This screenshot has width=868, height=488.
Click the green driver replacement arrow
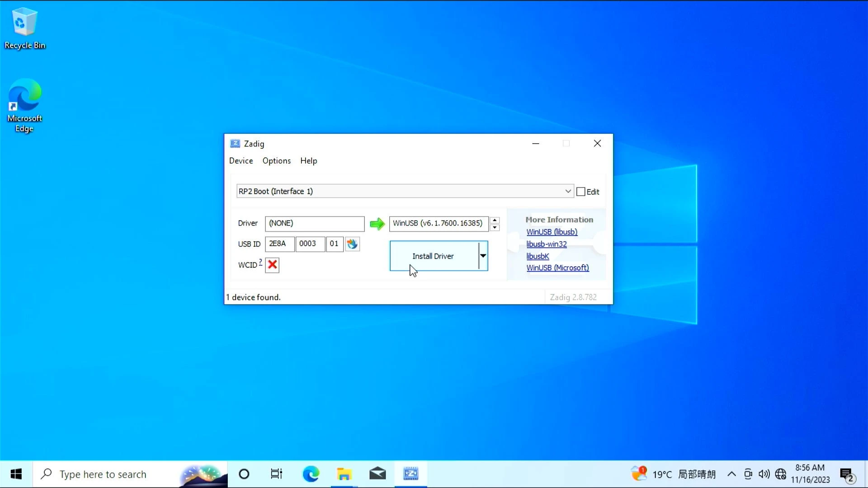click(x=377, y=224)
